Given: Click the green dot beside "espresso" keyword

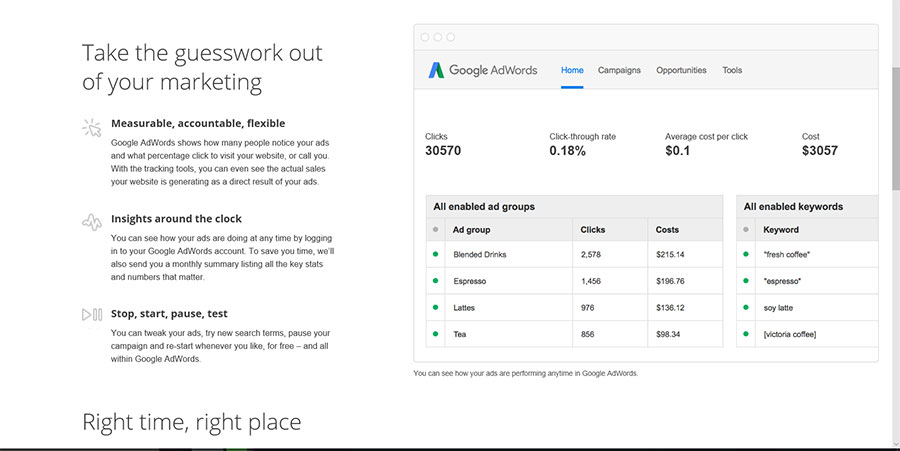Looking at the screenshot, I should point(746,281).
